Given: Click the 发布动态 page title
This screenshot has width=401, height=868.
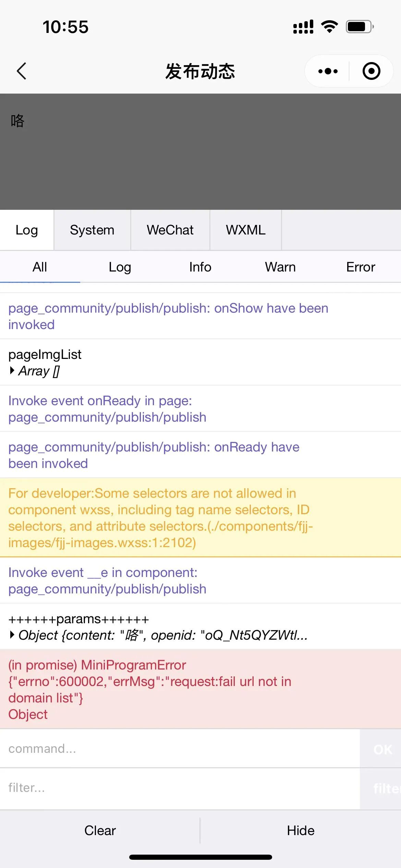Looking at the screenshot, I should click(x=200, y=71).
